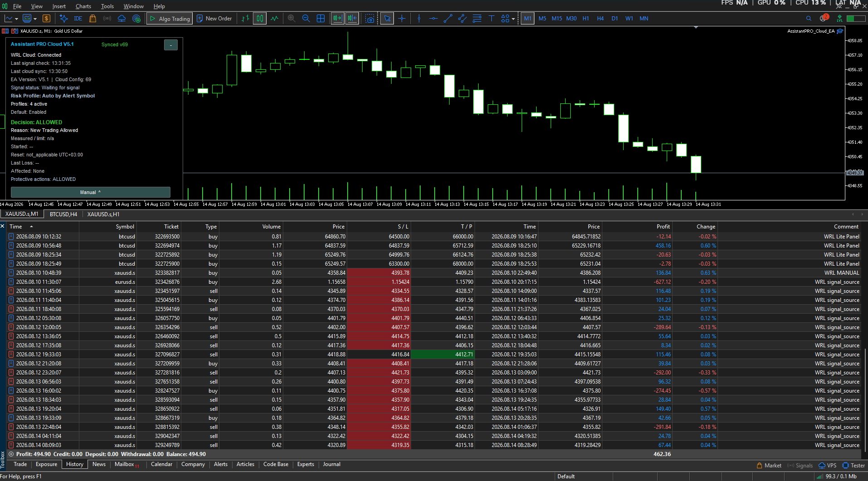The width and height of the screenshot is (868, 481).
Task: Open VPS from the bottom bar
Action: [827, 466]
